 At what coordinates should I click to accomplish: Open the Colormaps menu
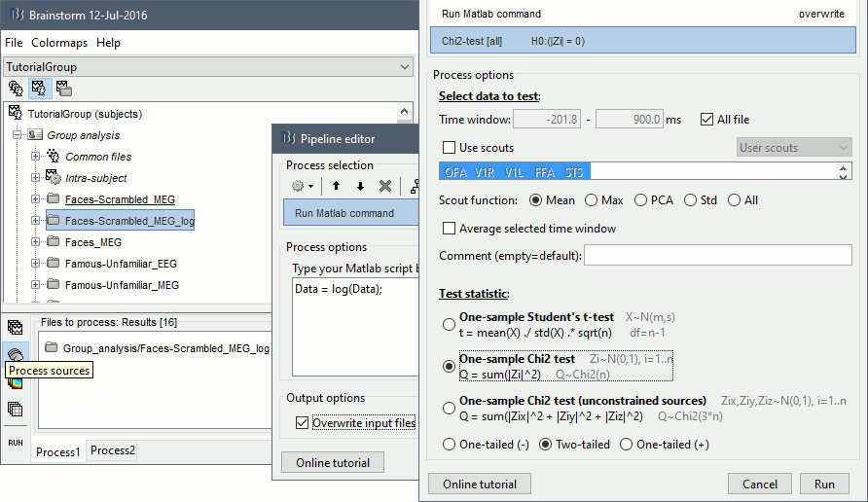click(x=60, y=43)
